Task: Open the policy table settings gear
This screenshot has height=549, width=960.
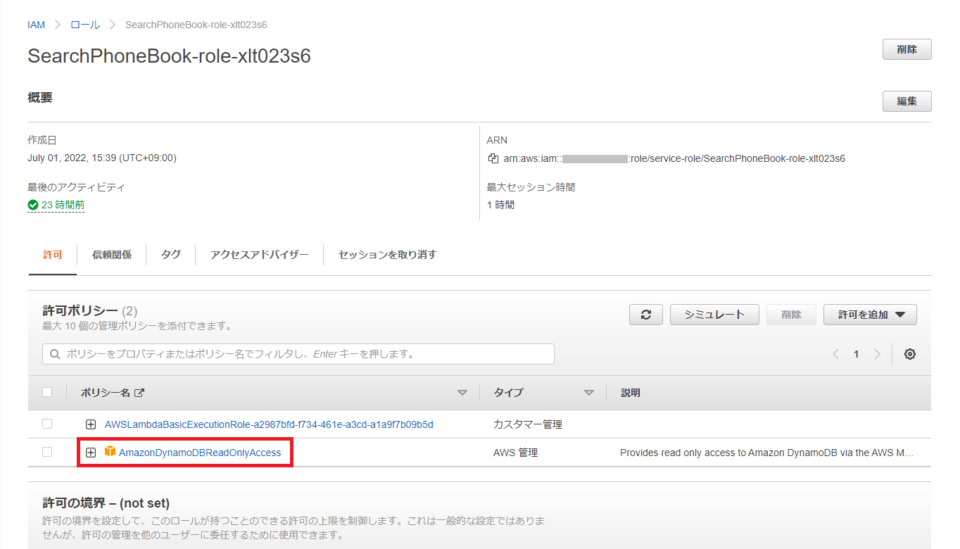Action: (910, 354)
